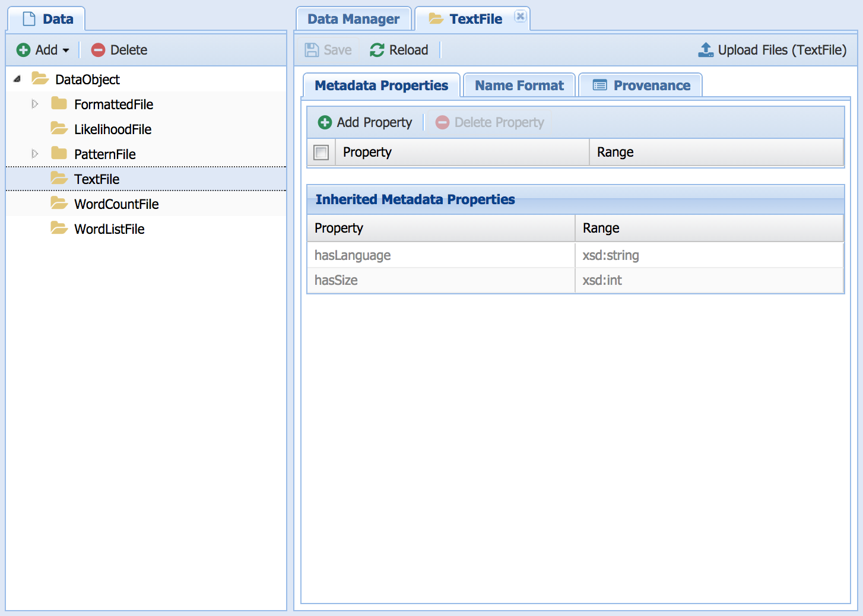Viewport: 863px width, 616px height.
Task: Click the Provenance tab list icon
Action: [600, 85]
